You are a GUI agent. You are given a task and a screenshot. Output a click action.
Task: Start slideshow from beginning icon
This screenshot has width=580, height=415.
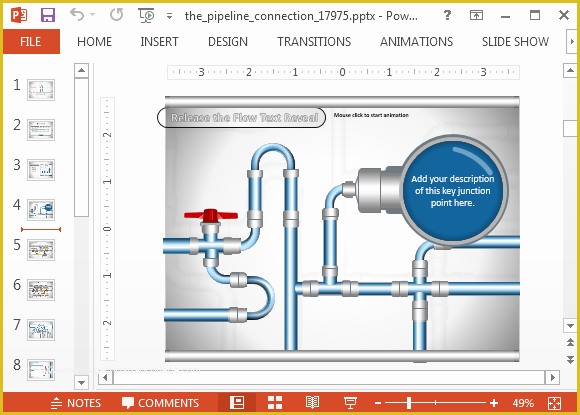[x=146, y=15]
